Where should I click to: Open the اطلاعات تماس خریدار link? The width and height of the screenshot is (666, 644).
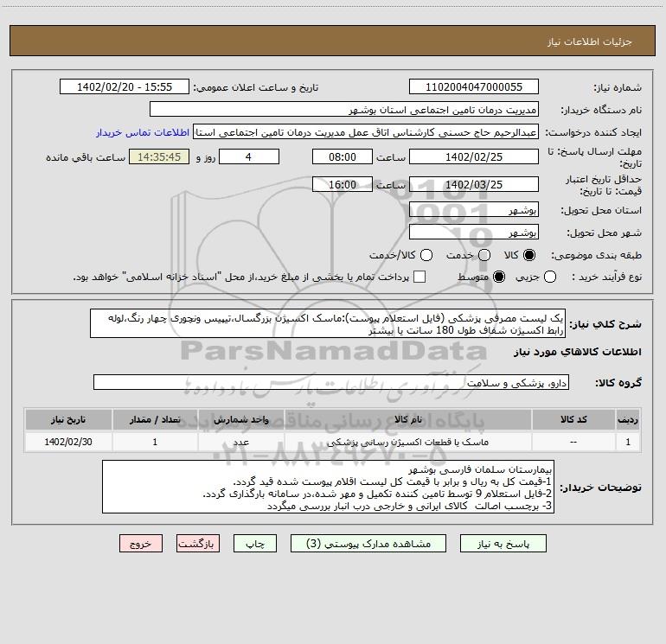pyautogui.click(x=143, y=132)
